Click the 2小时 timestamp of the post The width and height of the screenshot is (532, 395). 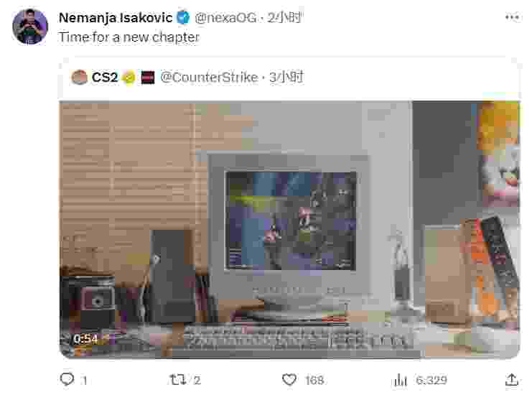click(x=284, y=17)
